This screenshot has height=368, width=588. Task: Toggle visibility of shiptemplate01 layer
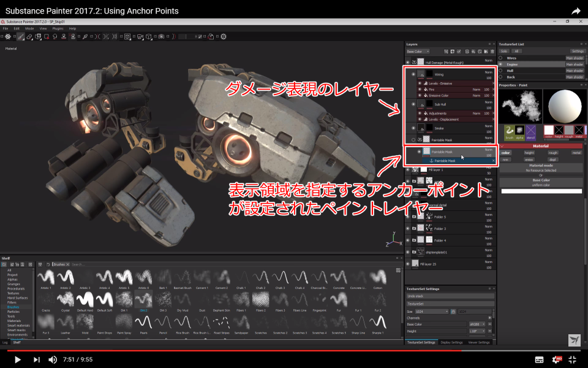(408, 252)
